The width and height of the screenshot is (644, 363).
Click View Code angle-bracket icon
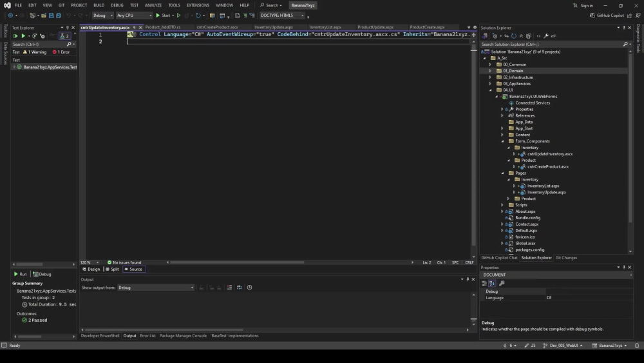coord(538,35)
